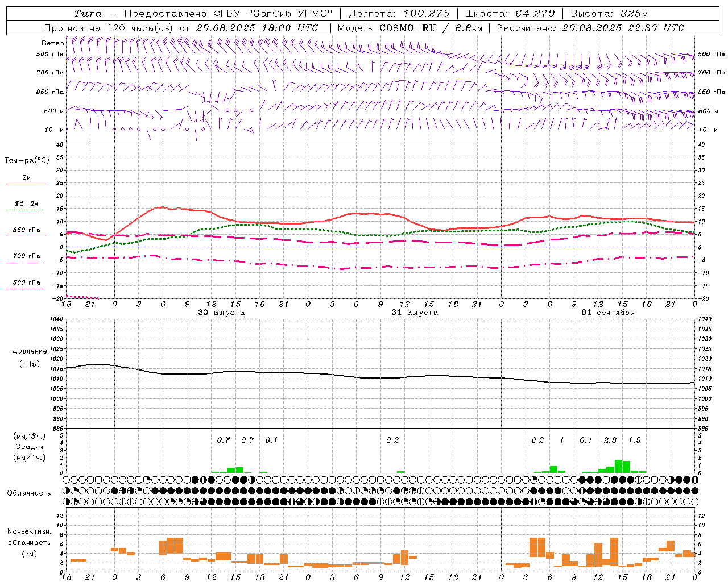Click the station name "Tura" in header
The image size is (728, 582).
click(88, 14)
